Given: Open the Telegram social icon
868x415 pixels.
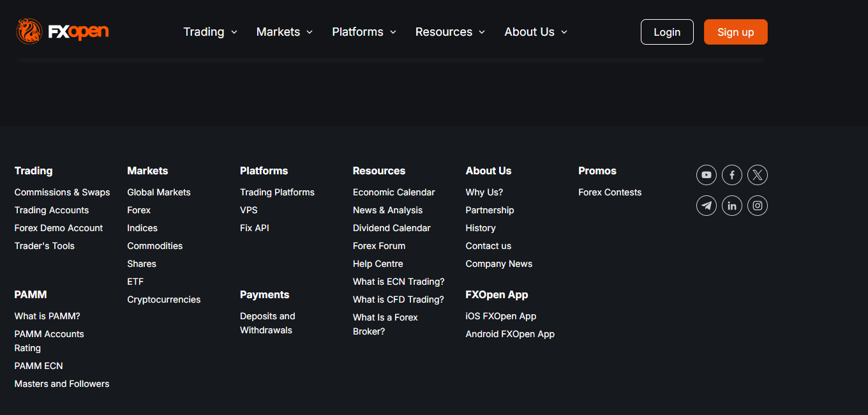Looking at the screenshot, I should point(706,206).
